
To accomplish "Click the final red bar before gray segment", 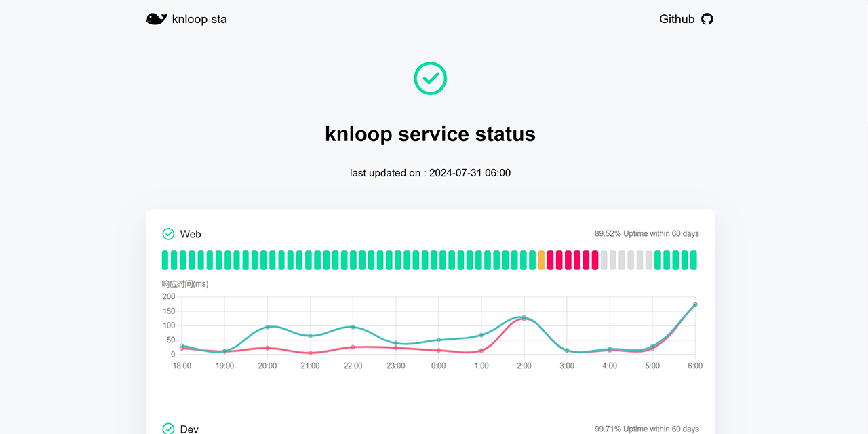I will coord(594,260).
